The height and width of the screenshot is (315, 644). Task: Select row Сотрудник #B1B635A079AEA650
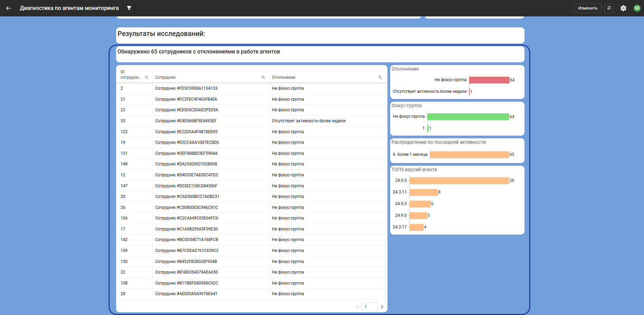pyautogui.click(x=252, y=272)
